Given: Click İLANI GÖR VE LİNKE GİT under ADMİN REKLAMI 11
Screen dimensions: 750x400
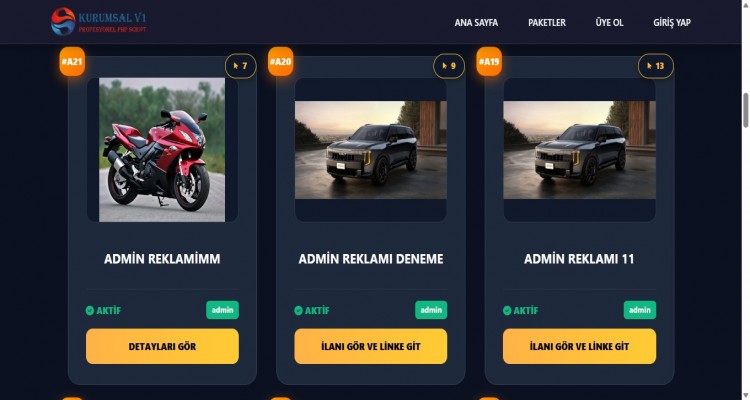Looking at the screenshot, I should pyautogui.click(x=579, y=346).
